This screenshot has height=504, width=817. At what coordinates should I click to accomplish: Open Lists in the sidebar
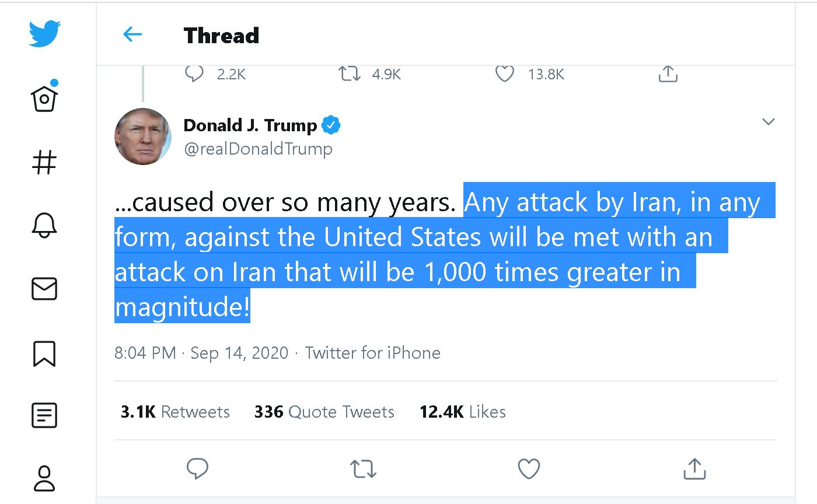pos(44,416)
